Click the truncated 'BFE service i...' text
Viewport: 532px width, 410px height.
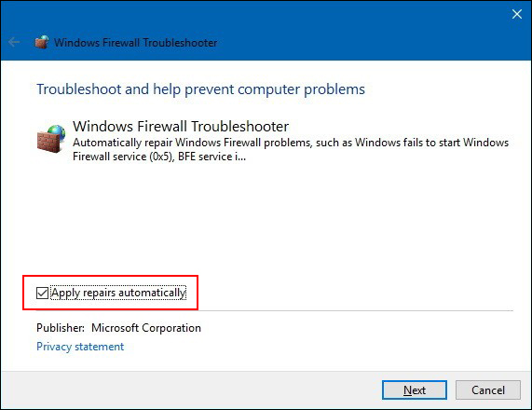(211, 157)
